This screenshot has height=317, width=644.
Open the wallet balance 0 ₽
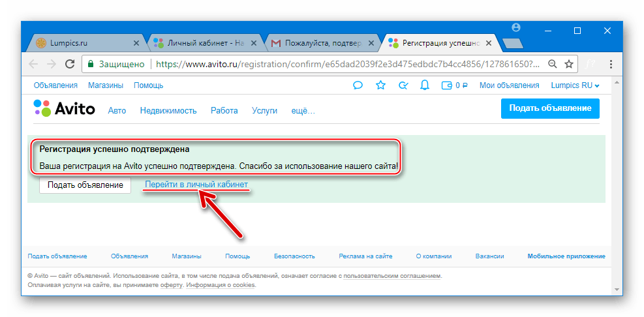point(454,85)
